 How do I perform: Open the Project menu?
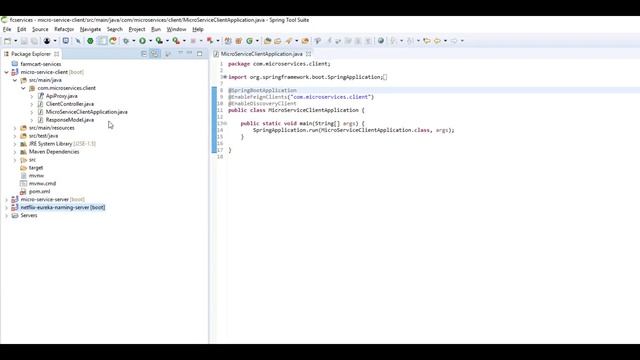point(137,29)
